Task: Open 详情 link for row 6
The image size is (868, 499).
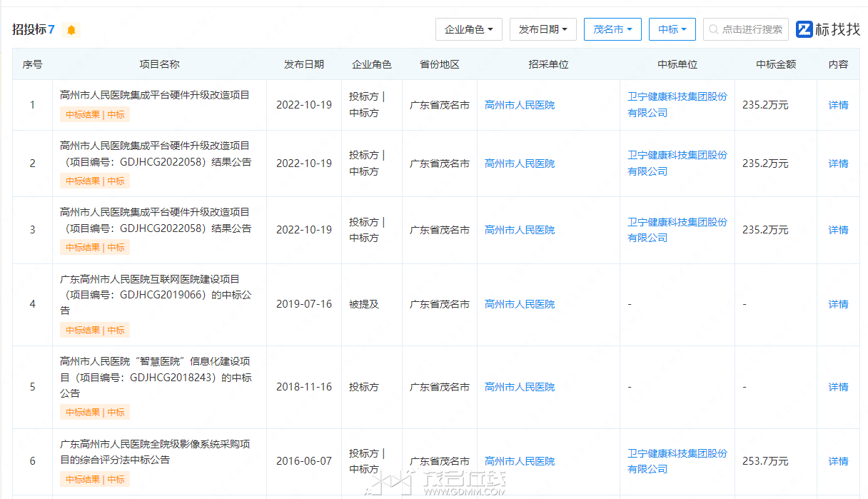Action: click(x=838, y=461)
